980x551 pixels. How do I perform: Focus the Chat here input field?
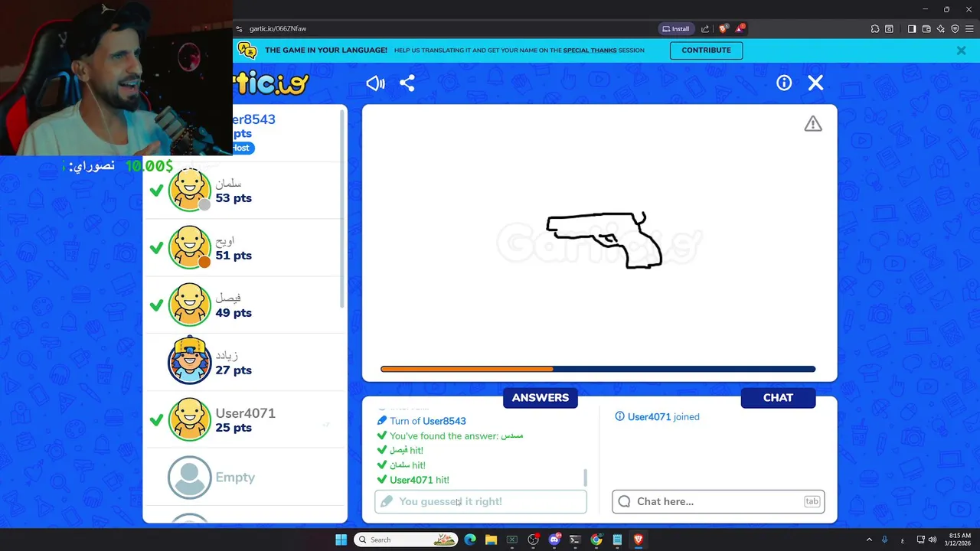tap(718, 501)
